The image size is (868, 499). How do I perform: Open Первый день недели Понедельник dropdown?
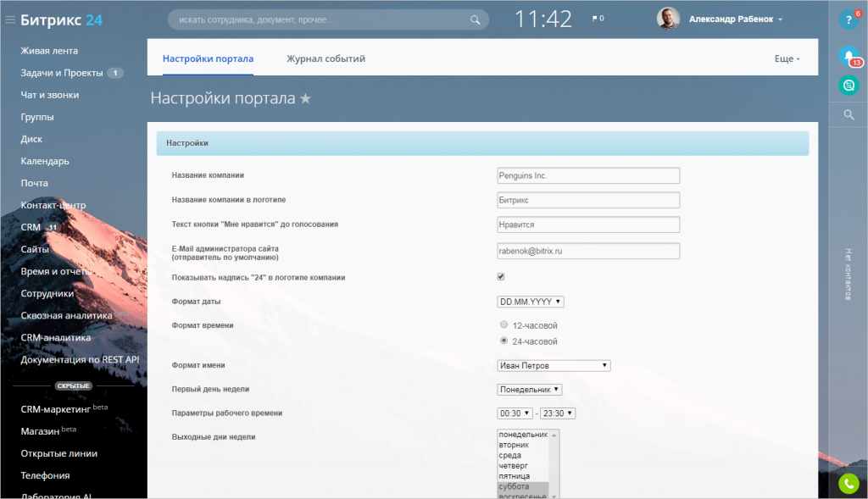coord(529,390)
